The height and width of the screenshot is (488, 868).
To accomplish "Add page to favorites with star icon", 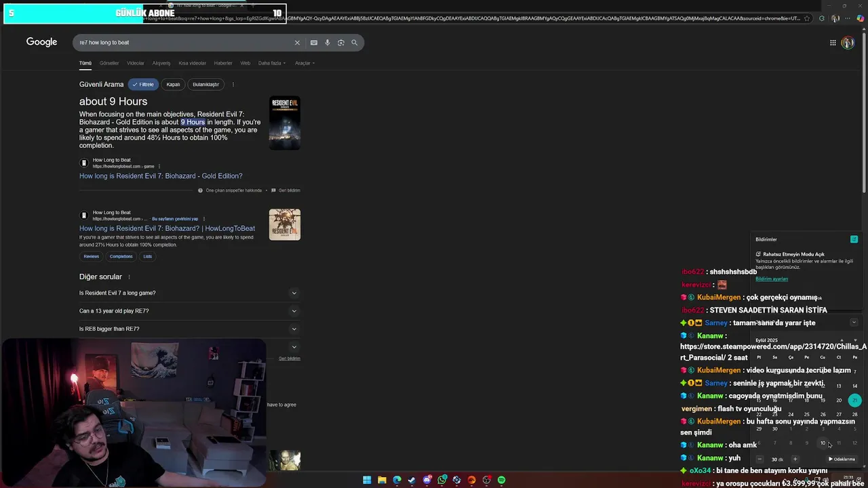I will point(806,18).
